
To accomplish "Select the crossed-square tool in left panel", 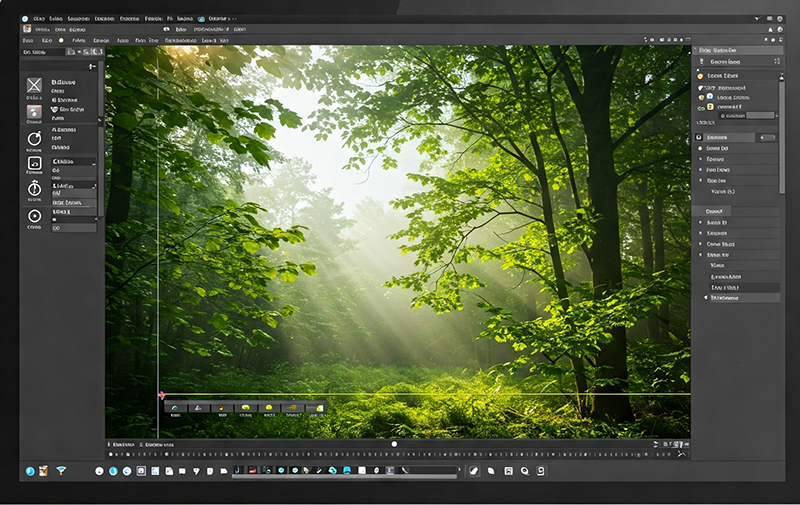I will (34, 85).
